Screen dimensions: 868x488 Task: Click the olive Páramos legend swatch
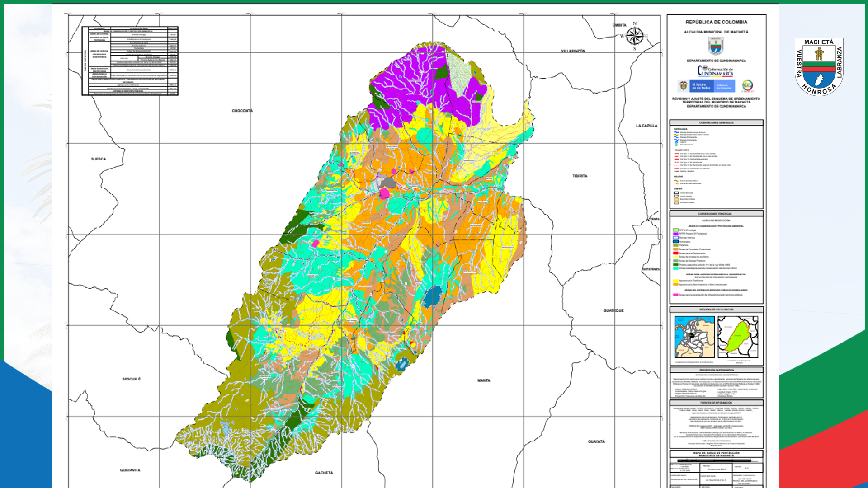click(676, 245)
